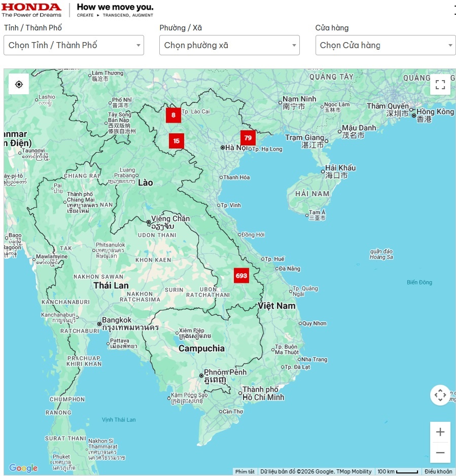The width and height of the screenshot is (456, 476).
Task: Click the Hà Nội city label on map
Action: (236, 148)
